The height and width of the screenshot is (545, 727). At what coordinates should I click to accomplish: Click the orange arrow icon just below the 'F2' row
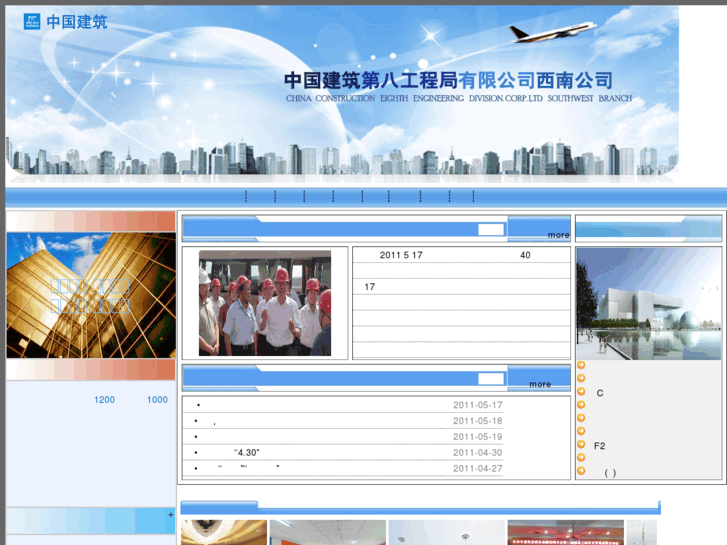coord(581,457)
